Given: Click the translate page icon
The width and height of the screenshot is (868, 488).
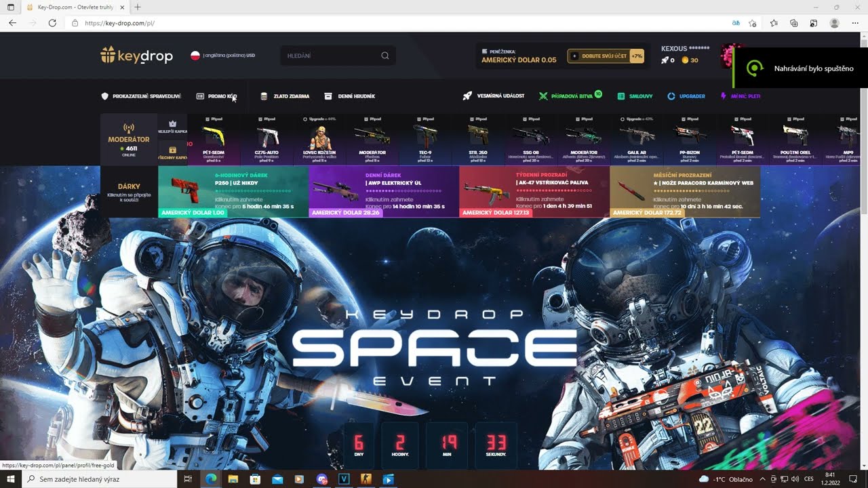Looking at the screenshot, I should coord(736,23).
